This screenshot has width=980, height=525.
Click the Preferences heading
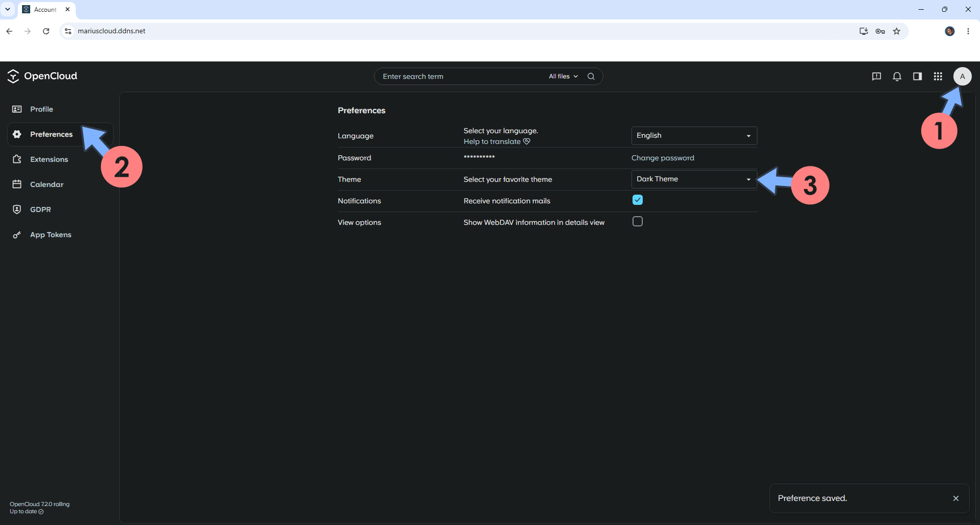click(x=361, y=111)
